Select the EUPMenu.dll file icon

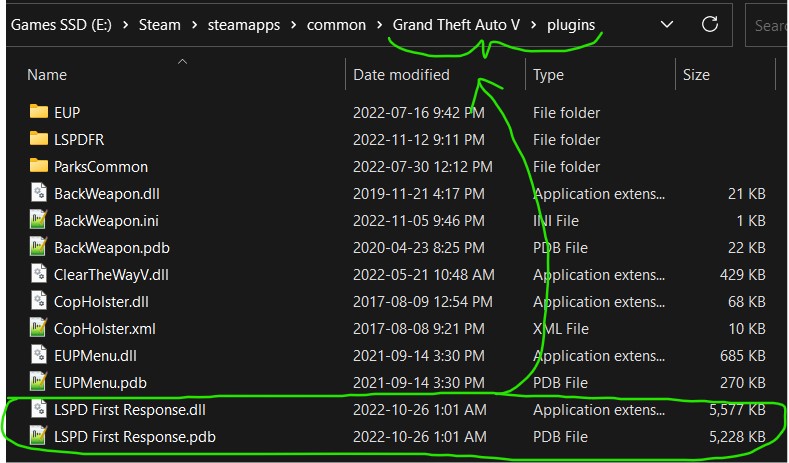pyautogui.click(x=39, y=355)
